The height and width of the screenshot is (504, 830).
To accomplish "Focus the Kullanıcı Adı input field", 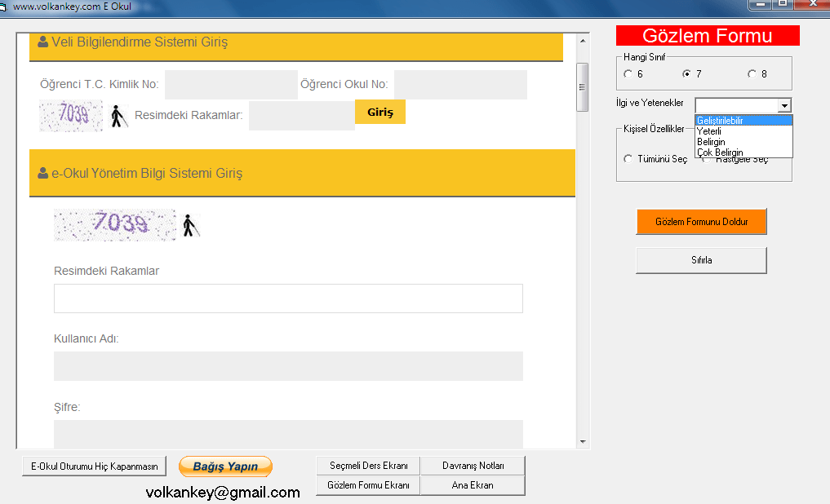I will (288, 366).
